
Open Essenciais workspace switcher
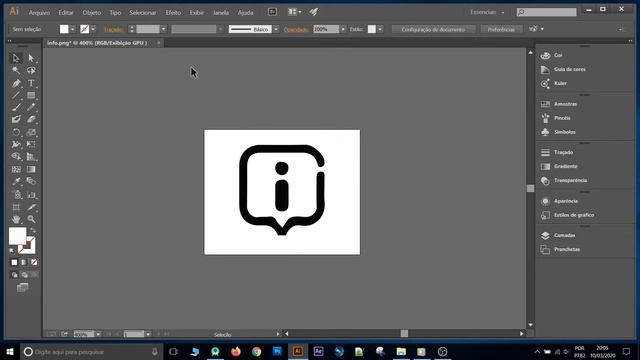487,12
